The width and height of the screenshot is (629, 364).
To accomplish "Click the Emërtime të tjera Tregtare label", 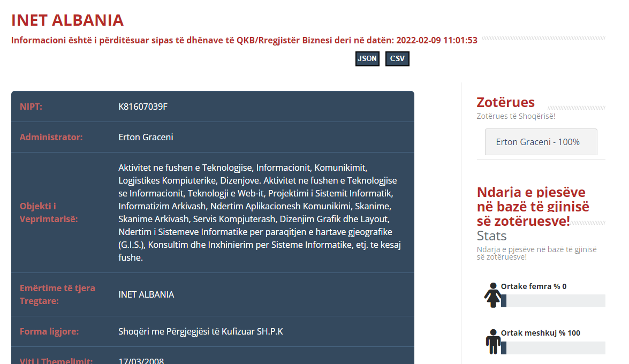I will tap(57, 294).
